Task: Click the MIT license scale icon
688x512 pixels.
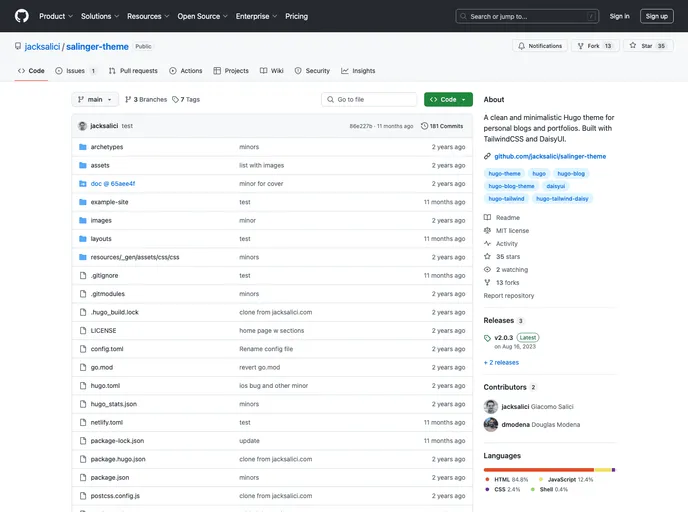Action: (x=487, y=230)
